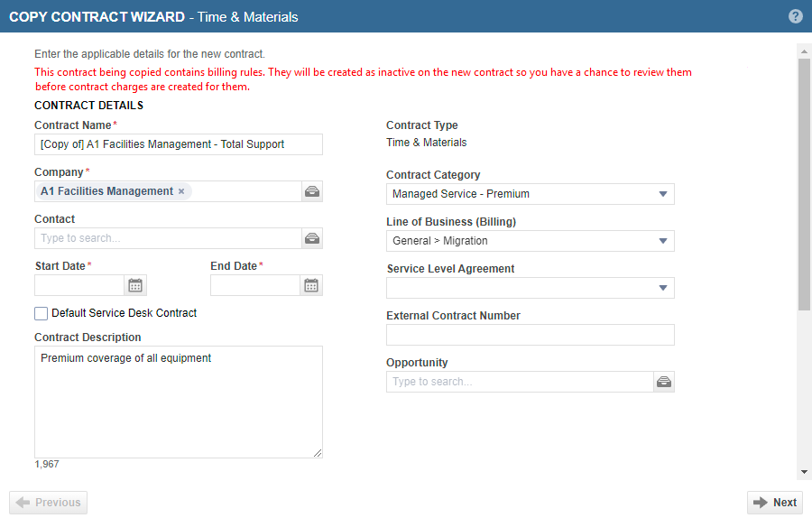Expand Contract Category dropdown

530,194
